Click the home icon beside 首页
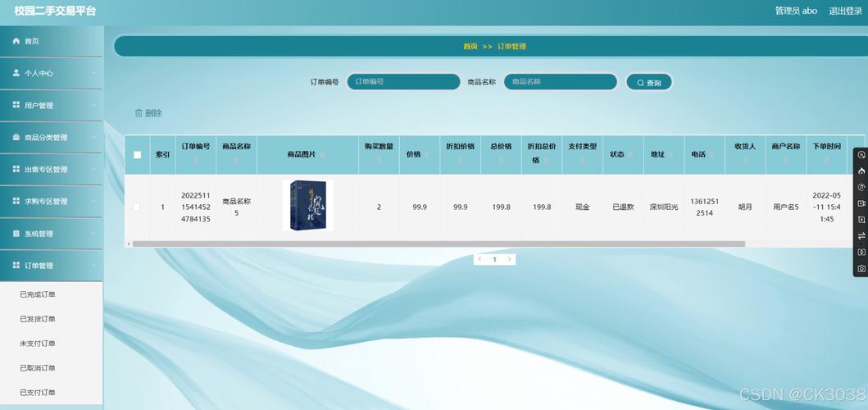868x410 pixels. pos(16,41)
